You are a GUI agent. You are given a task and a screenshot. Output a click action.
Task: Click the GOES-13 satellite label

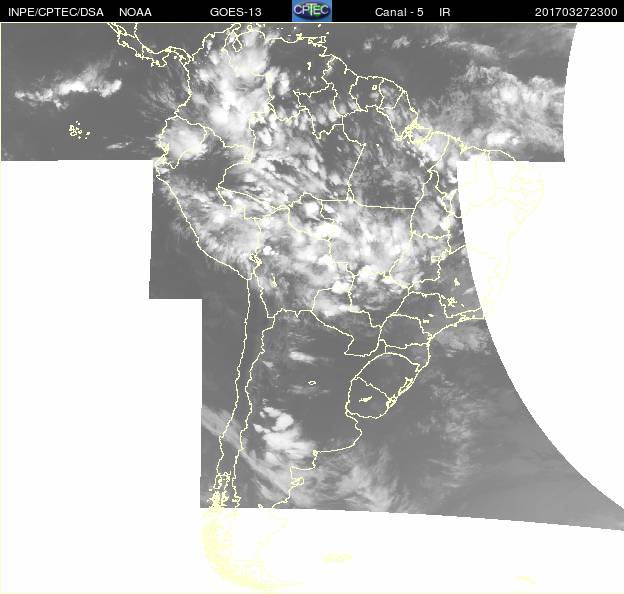[236, 12]
